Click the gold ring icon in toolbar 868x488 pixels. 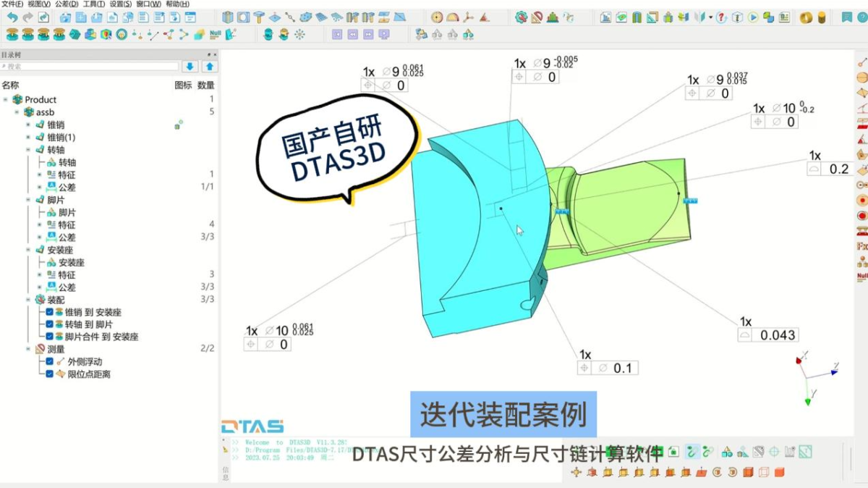806,17
